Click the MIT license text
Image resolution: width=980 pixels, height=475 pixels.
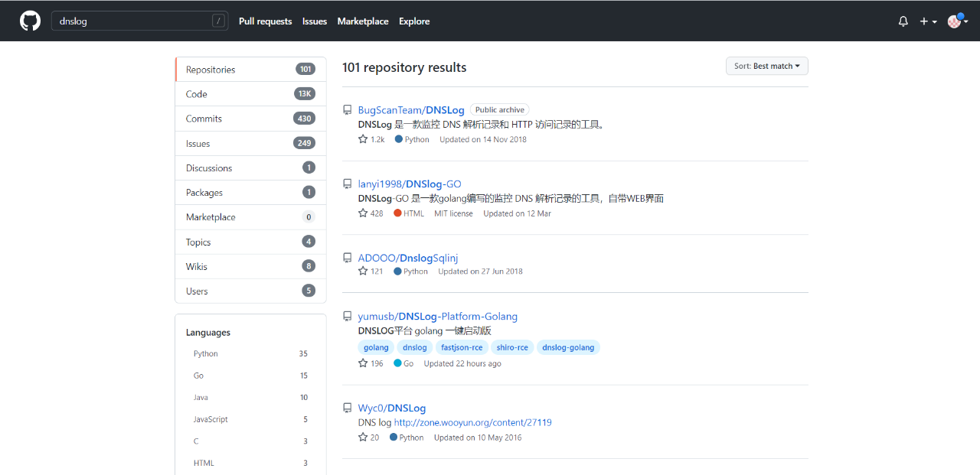point(454,213)
